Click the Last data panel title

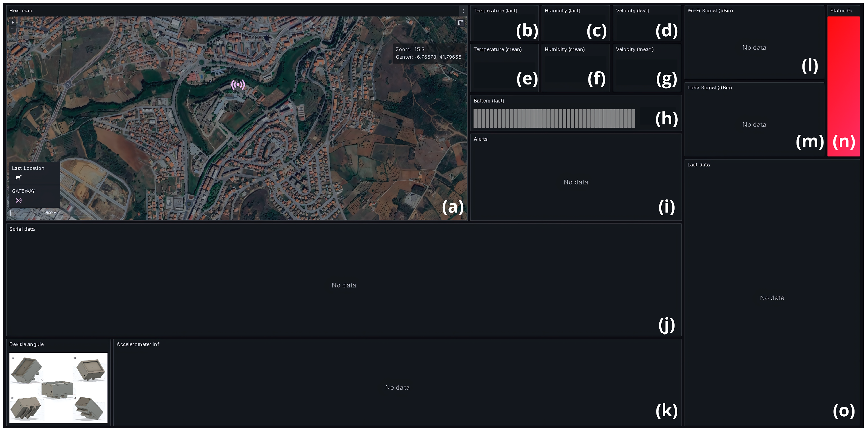pos(698,165)
